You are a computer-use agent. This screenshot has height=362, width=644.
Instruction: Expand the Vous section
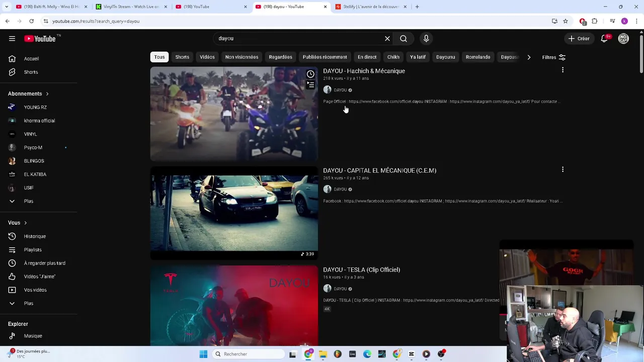click(17, 223)
